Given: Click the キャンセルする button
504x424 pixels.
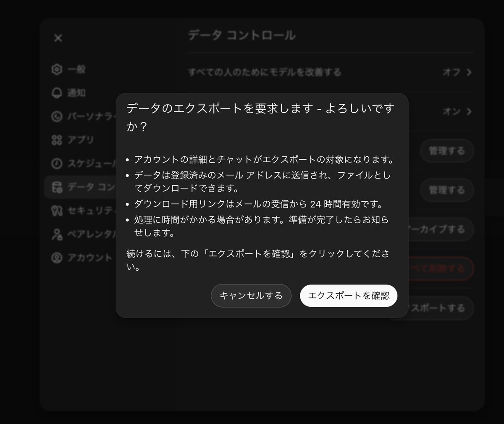Looking at the screenshot, I should click(251, 296).
